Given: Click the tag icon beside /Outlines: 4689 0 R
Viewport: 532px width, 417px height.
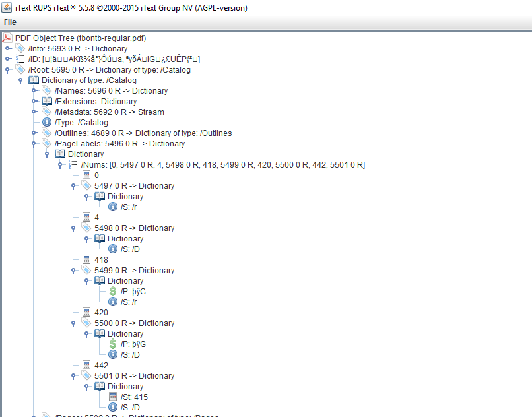Looking at the screenshot, I should 46,133.
